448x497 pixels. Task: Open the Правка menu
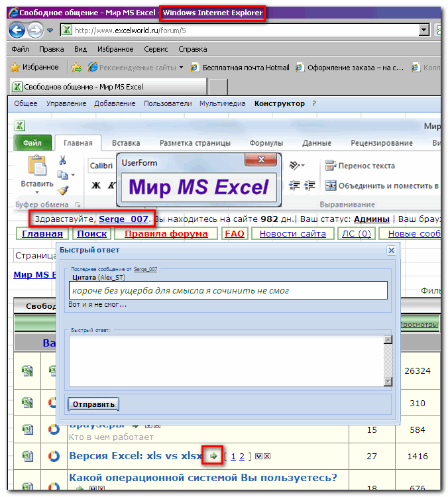tap(52, 49)
